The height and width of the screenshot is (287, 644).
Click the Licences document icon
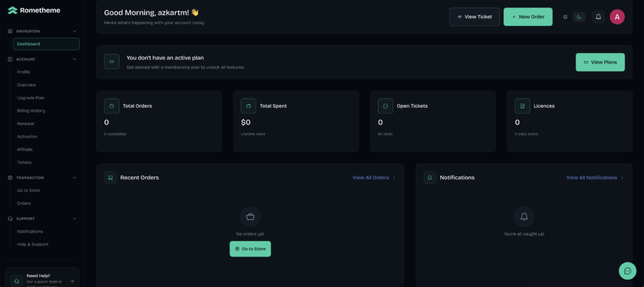(x=523, y=106)
